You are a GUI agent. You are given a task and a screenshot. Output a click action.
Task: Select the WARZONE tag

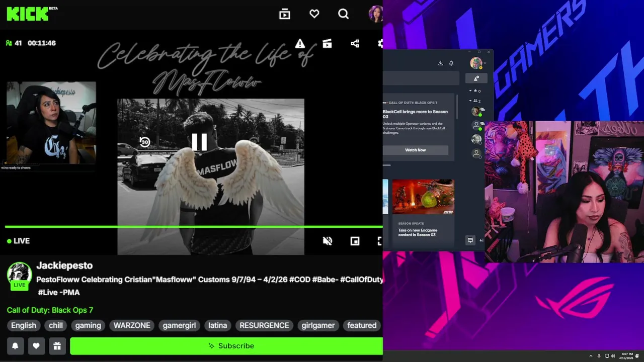coord(132,325)
